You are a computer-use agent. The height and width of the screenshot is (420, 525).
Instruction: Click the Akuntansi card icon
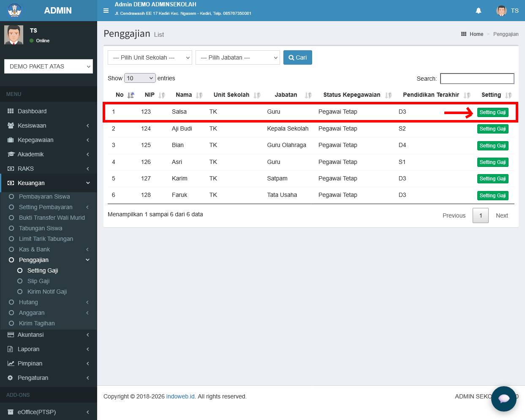click(x=11, y=335)
